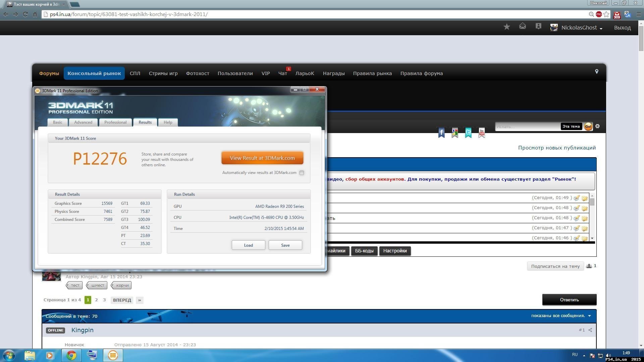Viewport: 644px width, 362px height.
Task: Click the 3DMark 11 taskbar icon
Action: [x=113, y=355]
